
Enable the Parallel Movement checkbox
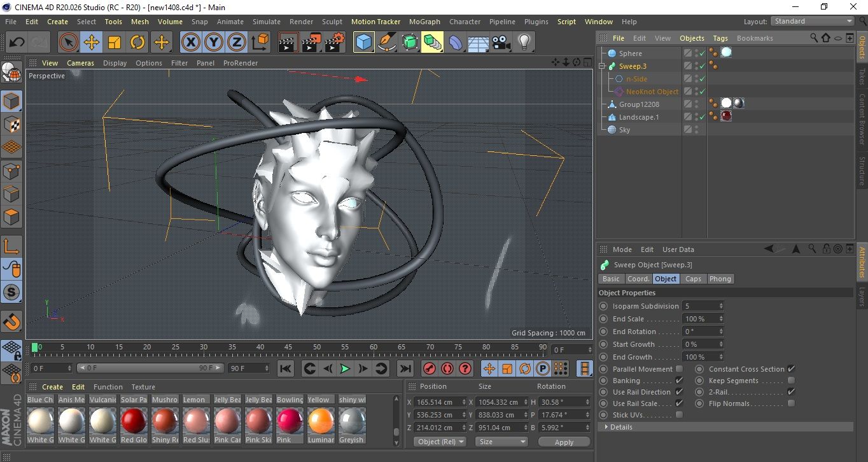coord(679,369)
